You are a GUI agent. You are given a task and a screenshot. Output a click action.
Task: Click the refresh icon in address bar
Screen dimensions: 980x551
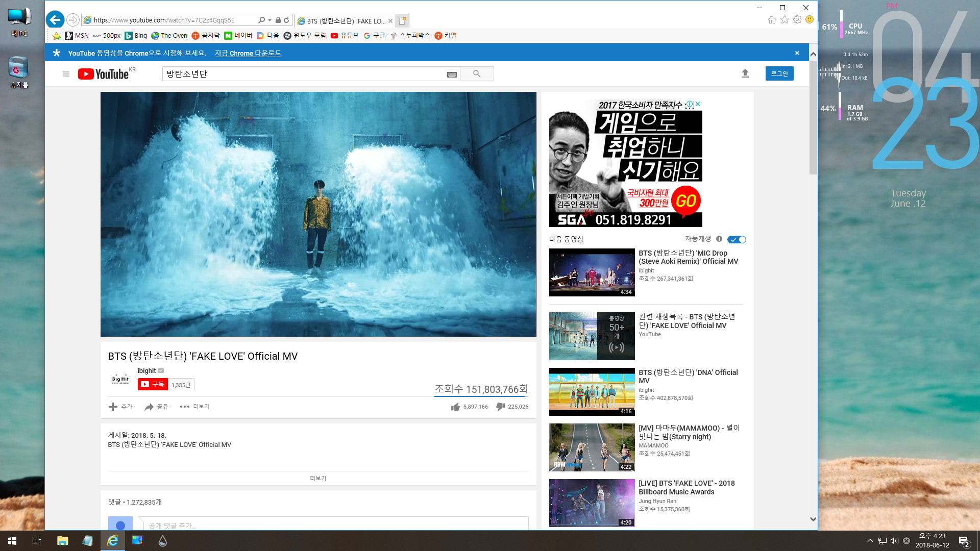[286, 20]
